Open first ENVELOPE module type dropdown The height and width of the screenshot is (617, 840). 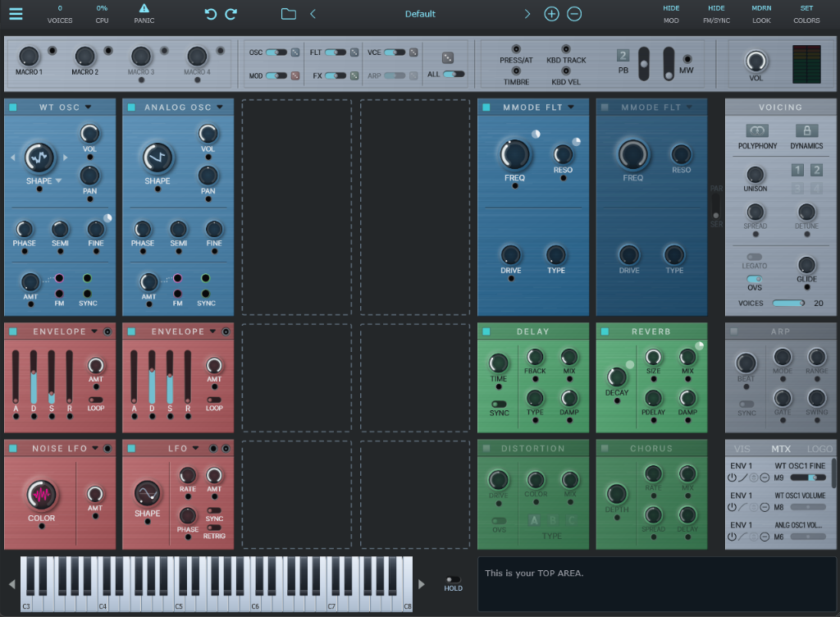tap(94, 331)
